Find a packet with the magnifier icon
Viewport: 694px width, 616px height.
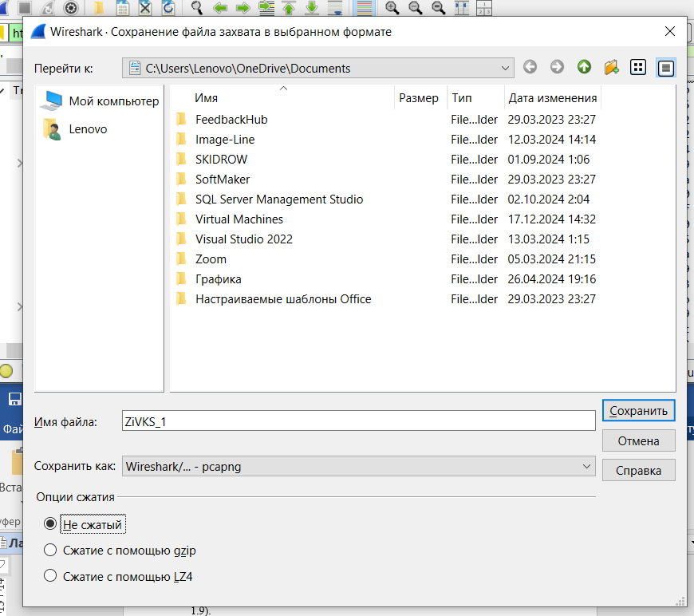click(196, 7)
